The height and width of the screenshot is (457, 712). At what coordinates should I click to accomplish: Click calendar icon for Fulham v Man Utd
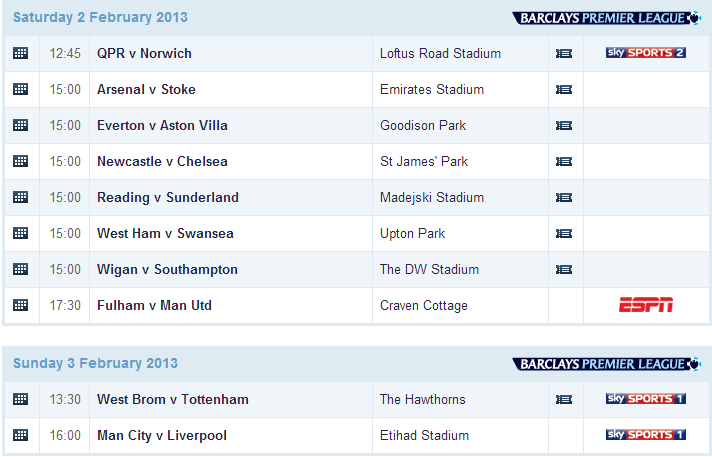(x=20, y=305)
